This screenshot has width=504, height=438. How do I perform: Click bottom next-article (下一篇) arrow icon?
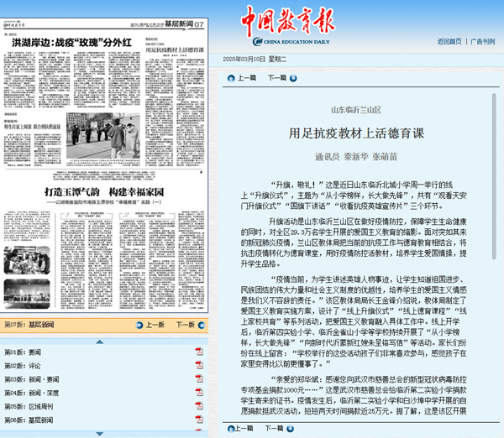[291, 429]
